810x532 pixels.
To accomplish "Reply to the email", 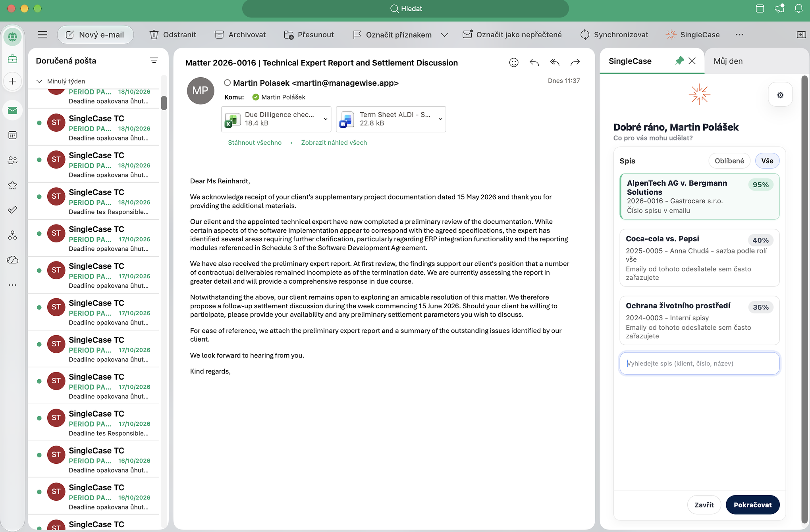I will (x=534, y=62).
